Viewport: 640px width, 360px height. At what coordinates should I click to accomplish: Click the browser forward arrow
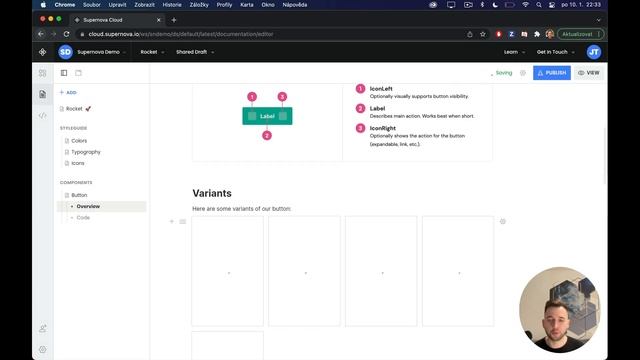(x=53, y=34)
